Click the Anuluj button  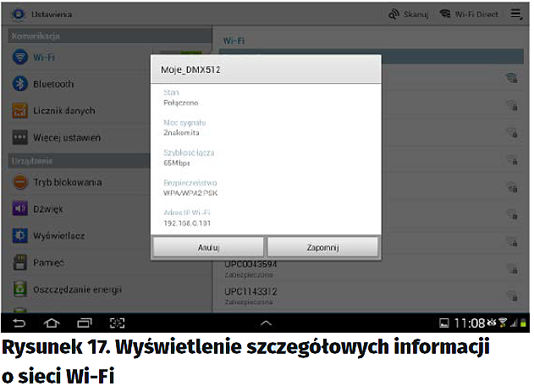208,247
